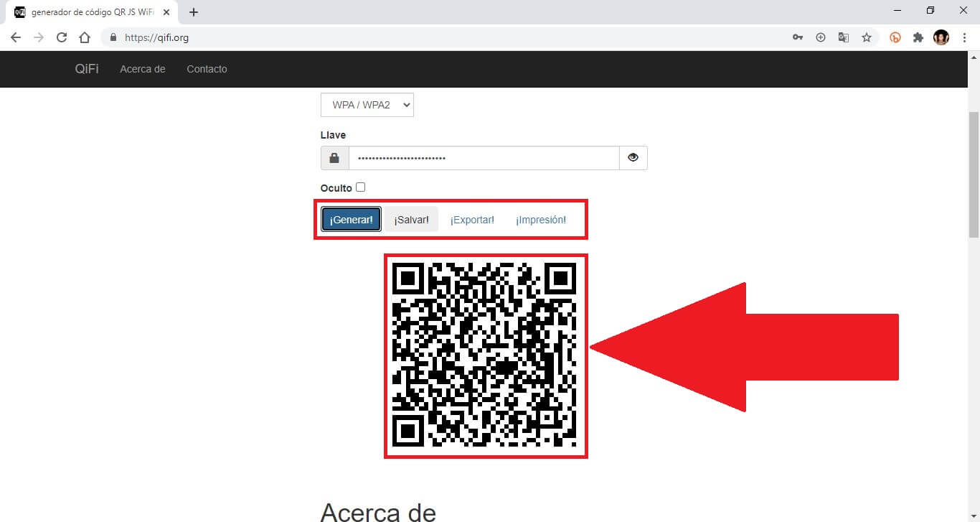Viewport: 980px width, 522px height.
Task: View site security lock info
Action: 113,37
